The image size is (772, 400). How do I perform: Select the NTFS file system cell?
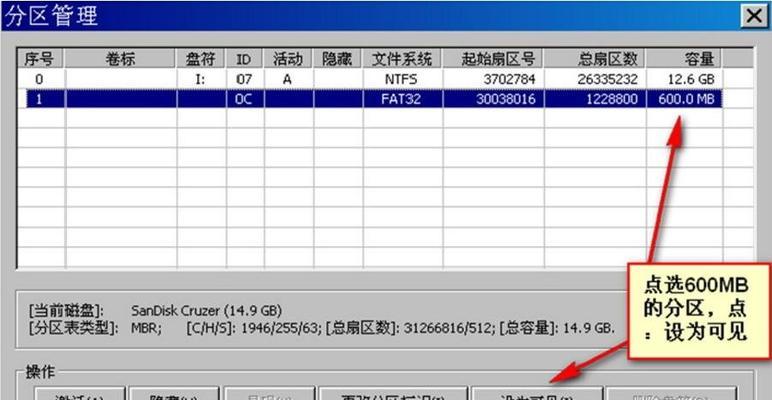[401, 79]
